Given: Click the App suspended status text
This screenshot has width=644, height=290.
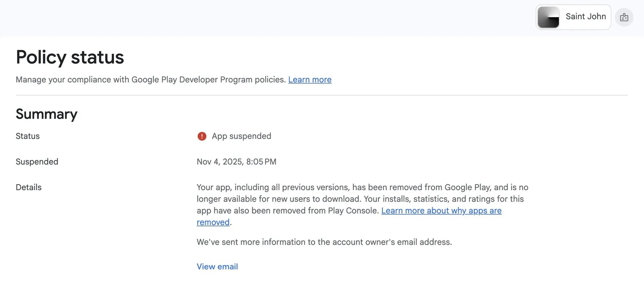Looking at the screenshot, I should click(x=241, y=136).
